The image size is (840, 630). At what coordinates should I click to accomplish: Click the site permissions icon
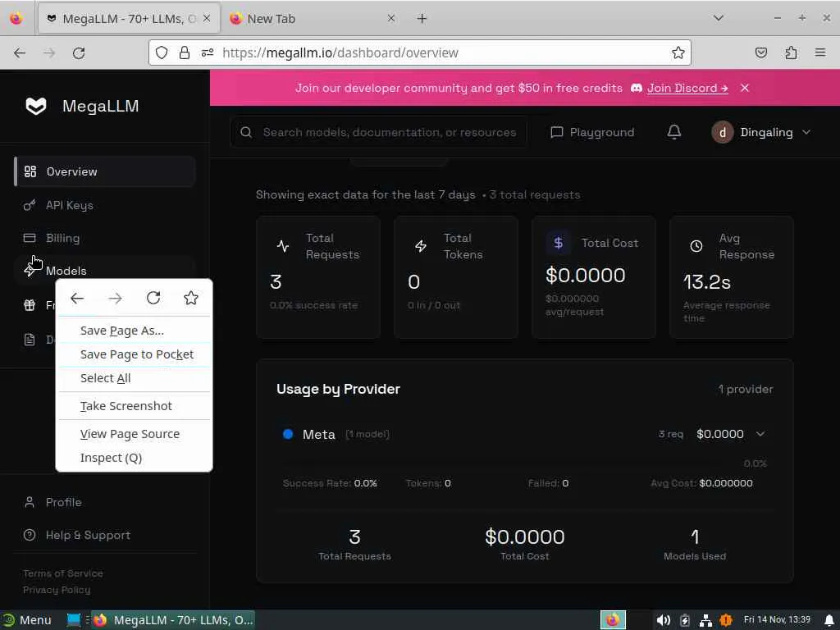208,52
